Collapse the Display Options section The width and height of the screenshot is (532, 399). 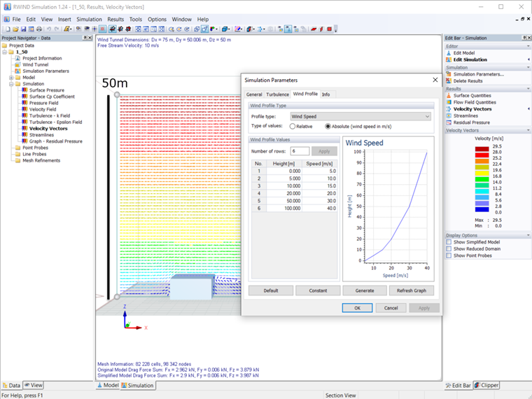pos(528,235)
